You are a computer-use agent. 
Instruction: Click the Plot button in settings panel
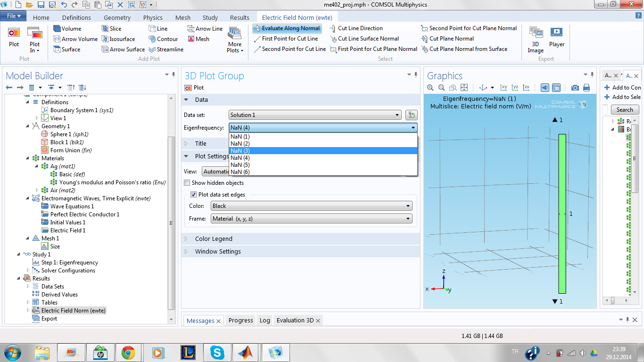click(x=194, y=88)
